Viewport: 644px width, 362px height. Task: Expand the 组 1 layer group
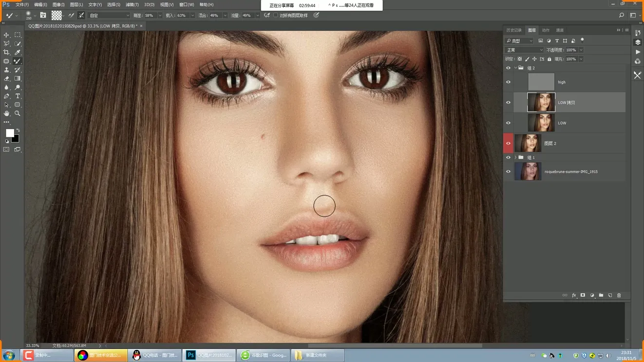[x=515, y=158]
